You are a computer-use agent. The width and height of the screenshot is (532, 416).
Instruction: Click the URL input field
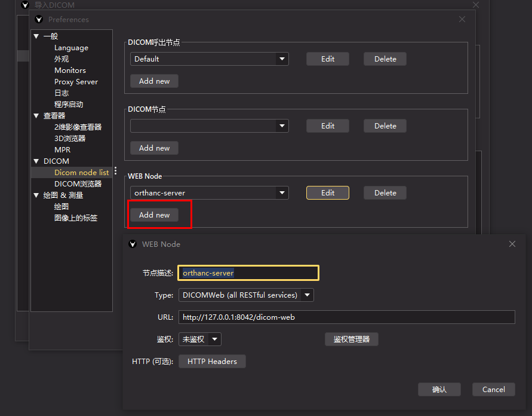[x=346, y=317]
